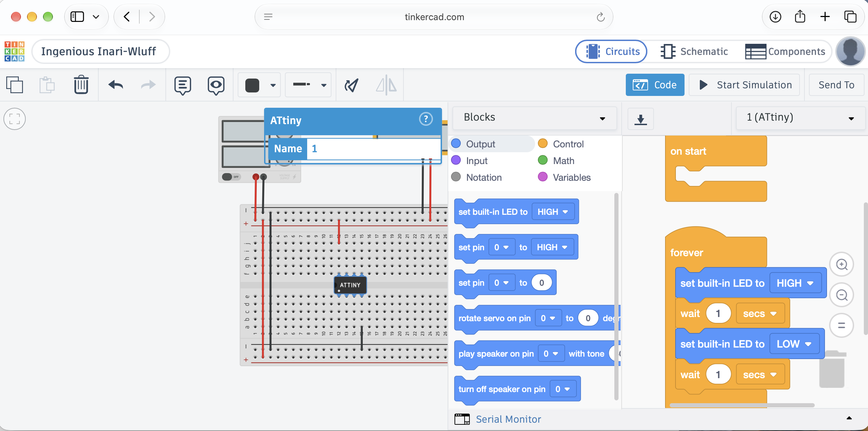Image resolution: width=868 pixels, height=431 pixels.
Task: Switch to the Components list view
Action: pos(785,51)
